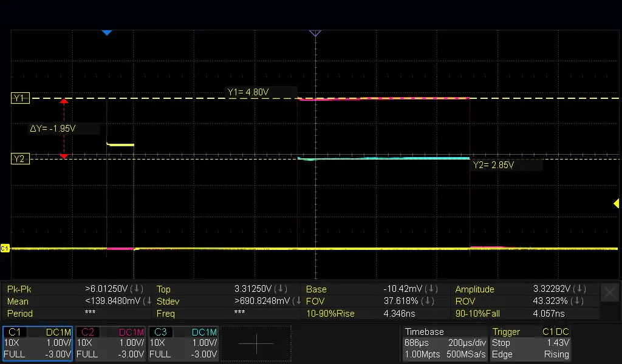Click the purple horizontal position marker triangle

315,33
